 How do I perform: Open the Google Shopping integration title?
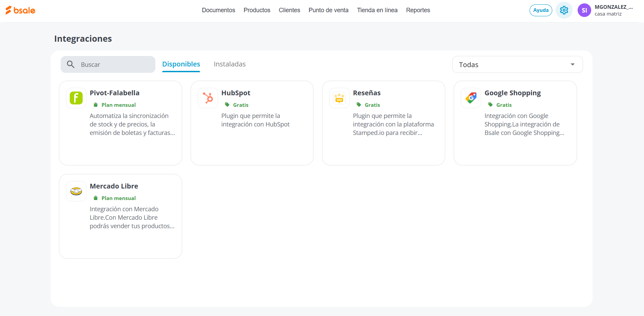click(x=513, y=93)
